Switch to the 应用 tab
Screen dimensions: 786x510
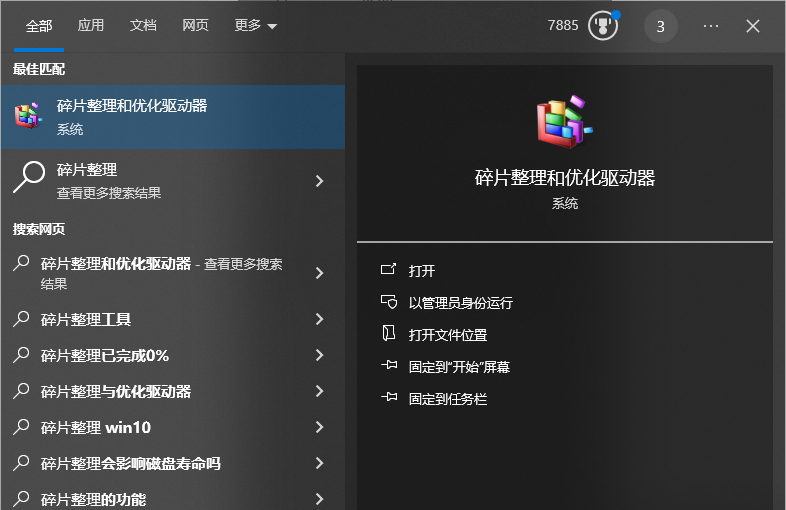91,25
